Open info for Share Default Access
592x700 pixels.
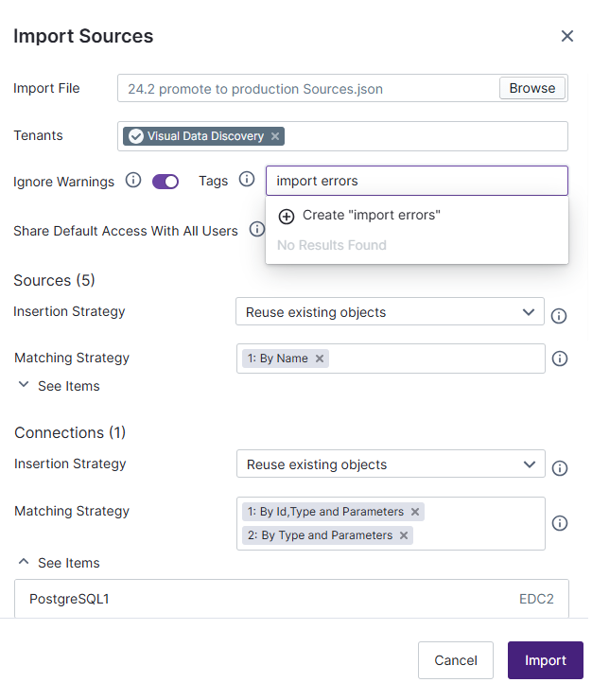[x=256, y=229]
